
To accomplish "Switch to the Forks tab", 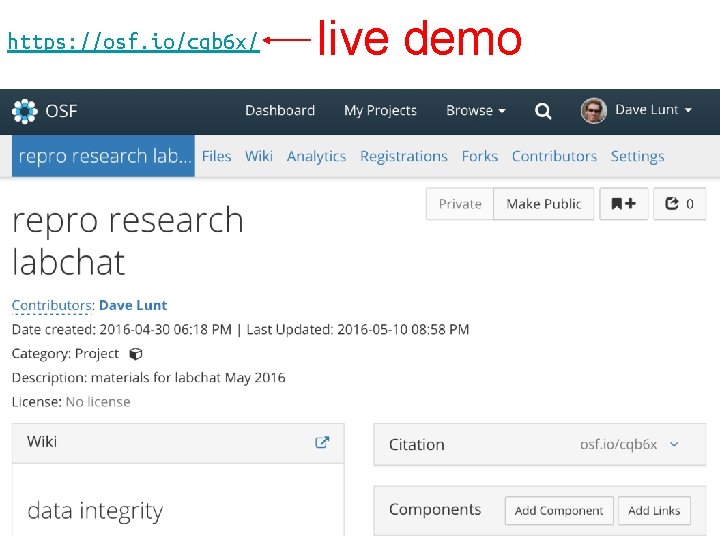I will (480, 156).
